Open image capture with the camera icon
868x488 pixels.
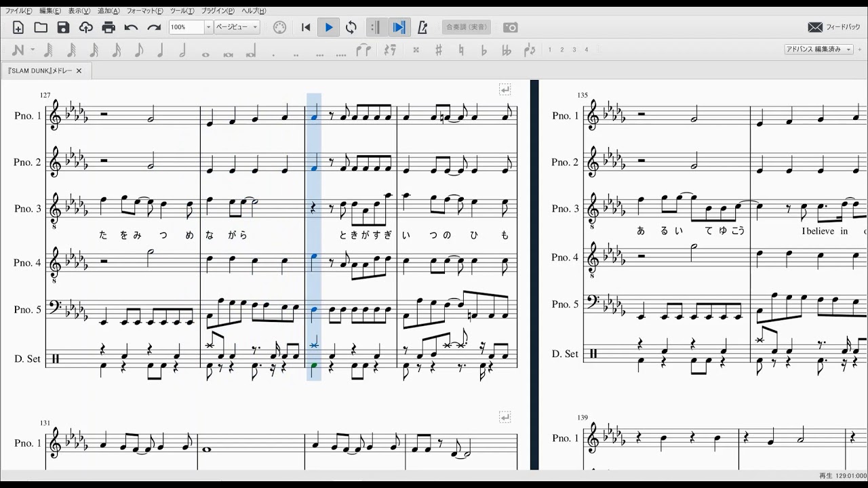511,27
